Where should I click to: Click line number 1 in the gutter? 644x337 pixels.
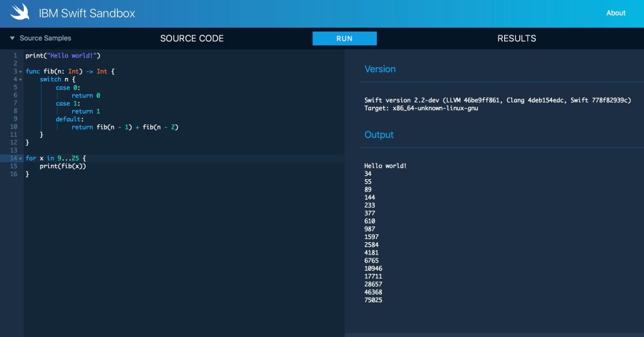[14, 55]
